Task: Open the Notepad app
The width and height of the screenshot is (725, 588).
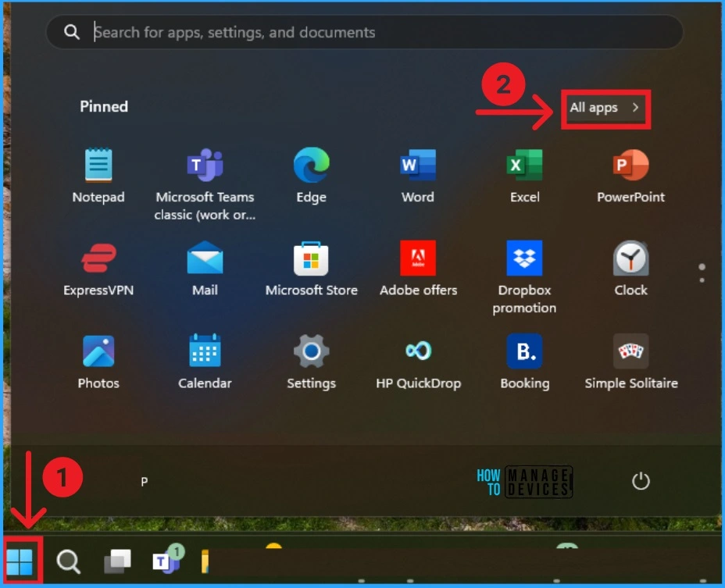Action: (98, 176)
